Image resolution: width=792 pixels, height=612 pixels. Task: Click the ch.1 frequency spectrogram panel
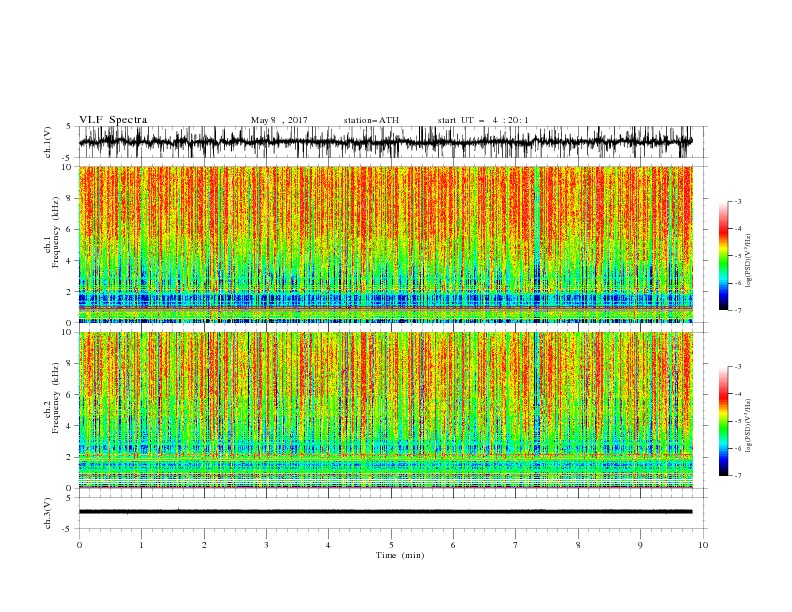coord(385,244)
